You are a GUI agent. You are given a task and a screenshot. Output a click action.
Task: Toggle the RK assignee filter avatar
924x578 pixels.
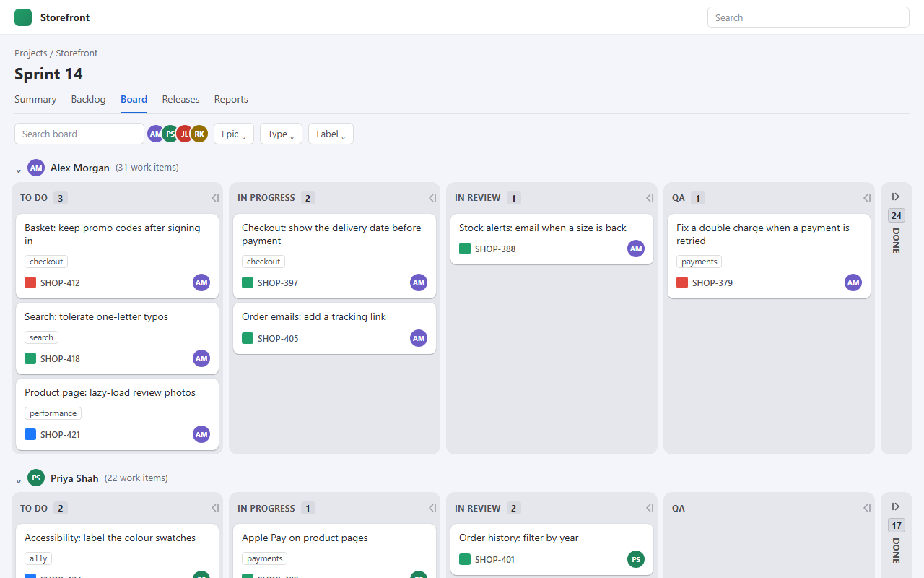pyautogui.click(x=199, y=134)
